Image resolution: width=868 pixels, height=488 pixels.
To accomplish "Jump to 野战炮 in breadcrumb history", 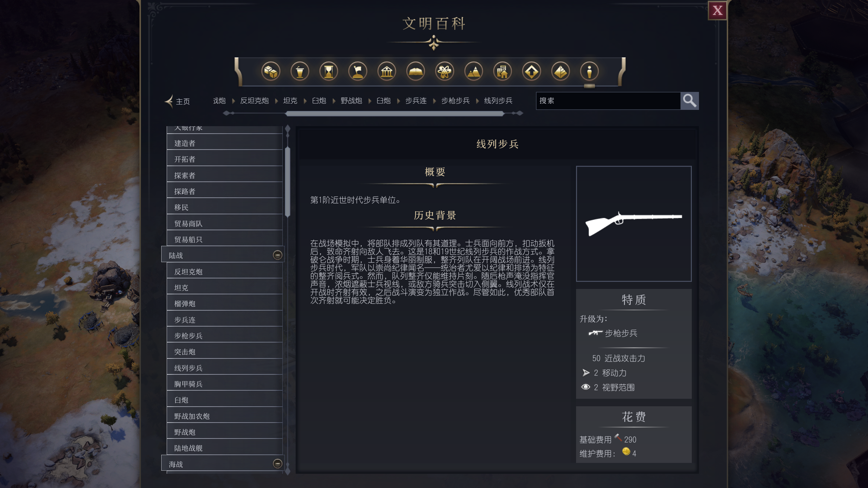I will tap(351, 101).
